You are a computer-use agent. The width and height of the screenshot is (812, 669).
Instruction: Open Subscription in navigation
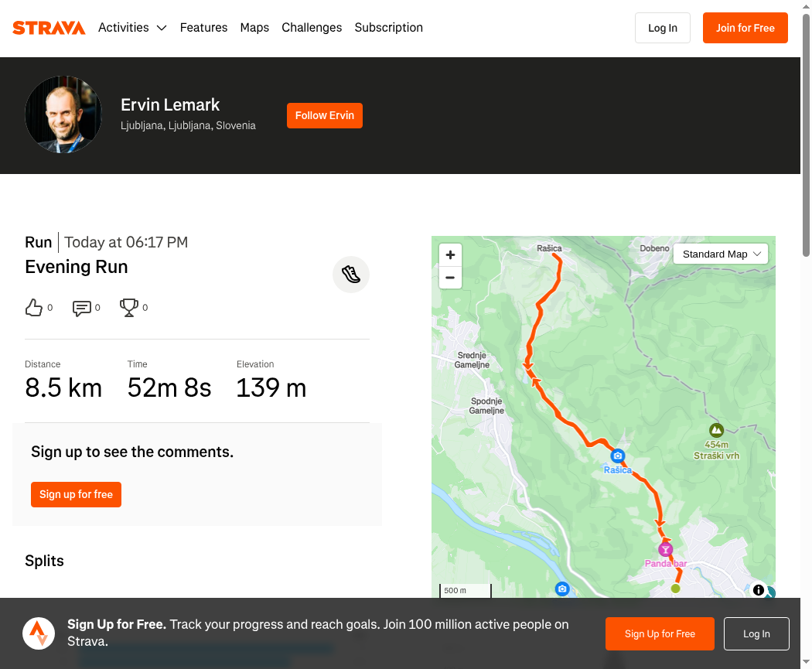388,27
